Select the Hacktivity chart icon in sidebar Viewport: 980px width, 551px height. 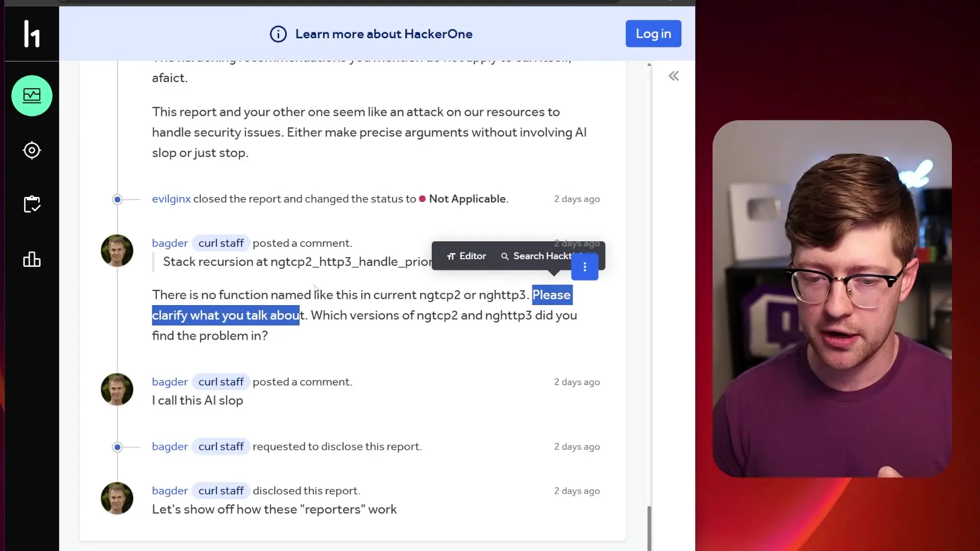32,95
